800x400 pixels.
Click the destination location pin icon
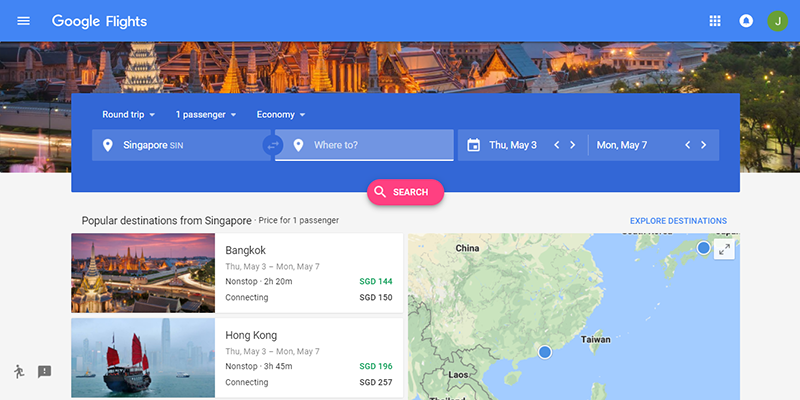[x=298, y=145]
